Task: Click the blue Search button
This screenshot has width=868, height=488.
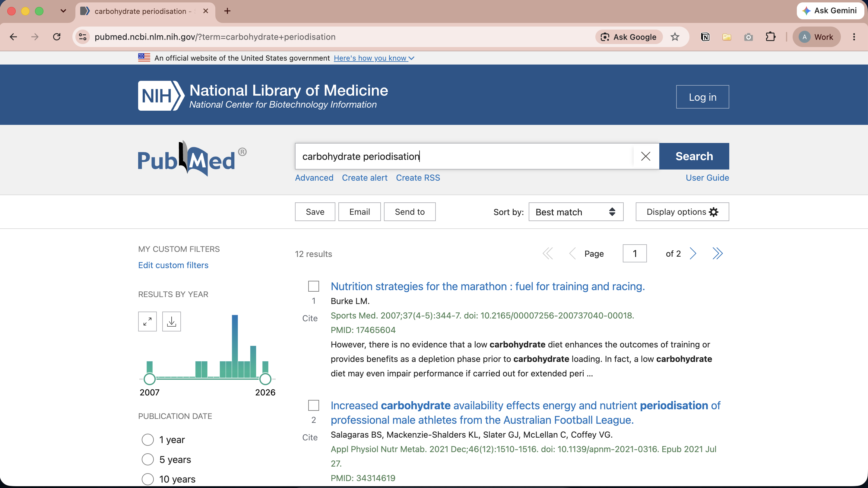Action: point(694,156)
